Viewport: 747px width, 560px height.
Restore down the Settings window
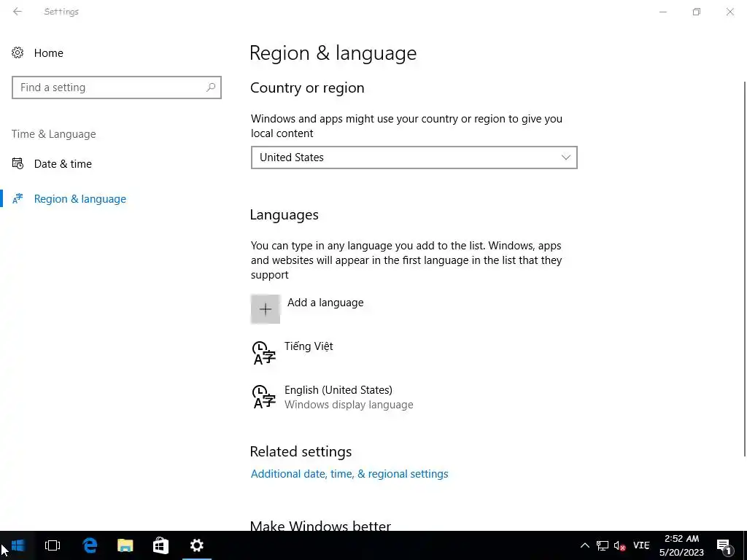[697, 12]
